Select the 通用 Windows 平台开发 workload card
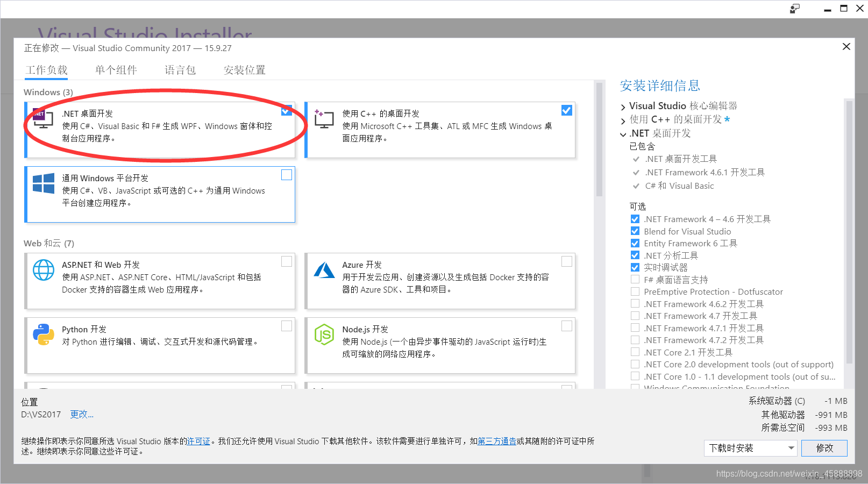Image resolution: width=868 pixels, height=484 pixels. point(160,194)
